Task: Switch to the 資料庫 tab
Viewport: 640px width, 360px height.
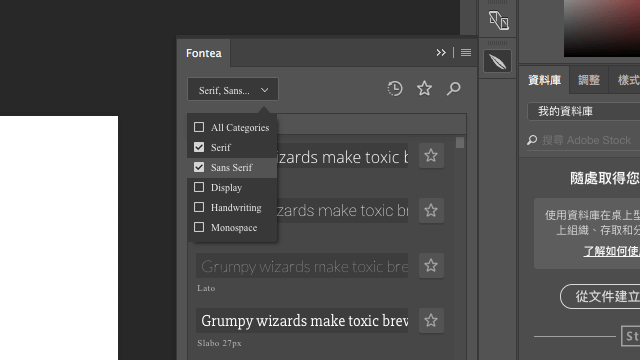Action: (x=544, y=80)
